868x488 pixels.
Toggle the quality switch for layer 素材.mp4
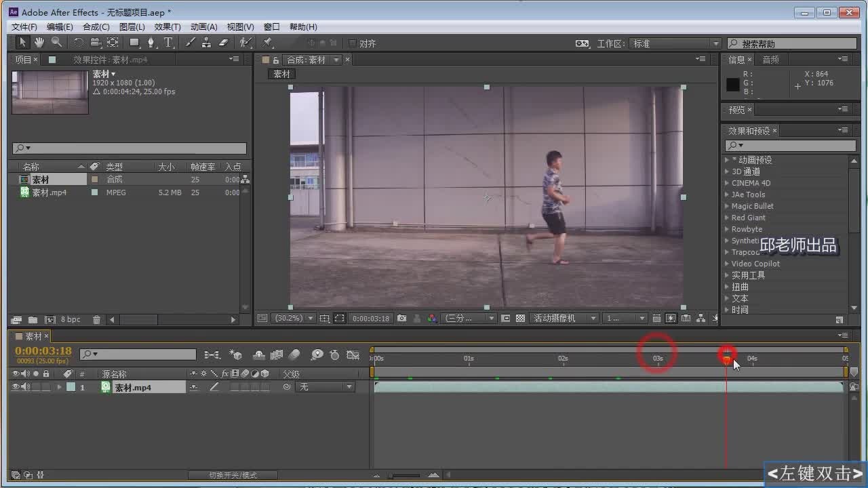214,387
